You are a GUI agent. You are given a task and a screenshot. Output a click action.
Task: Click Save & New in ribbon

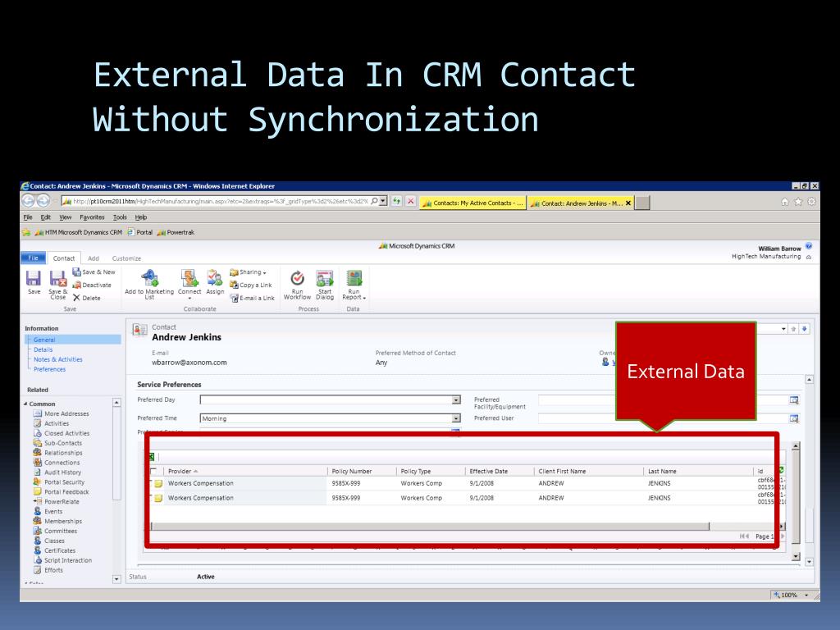point(94,272)
